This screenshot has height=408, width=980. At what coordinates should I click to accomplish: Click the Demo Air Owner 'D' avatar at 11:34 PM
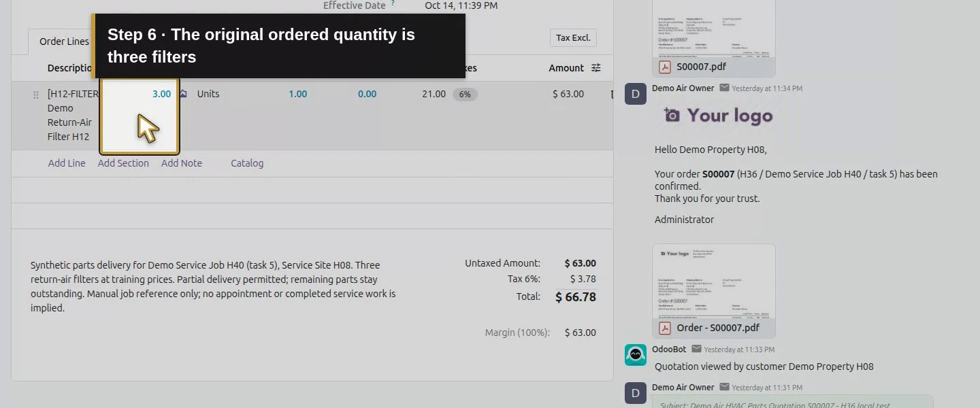636,94
